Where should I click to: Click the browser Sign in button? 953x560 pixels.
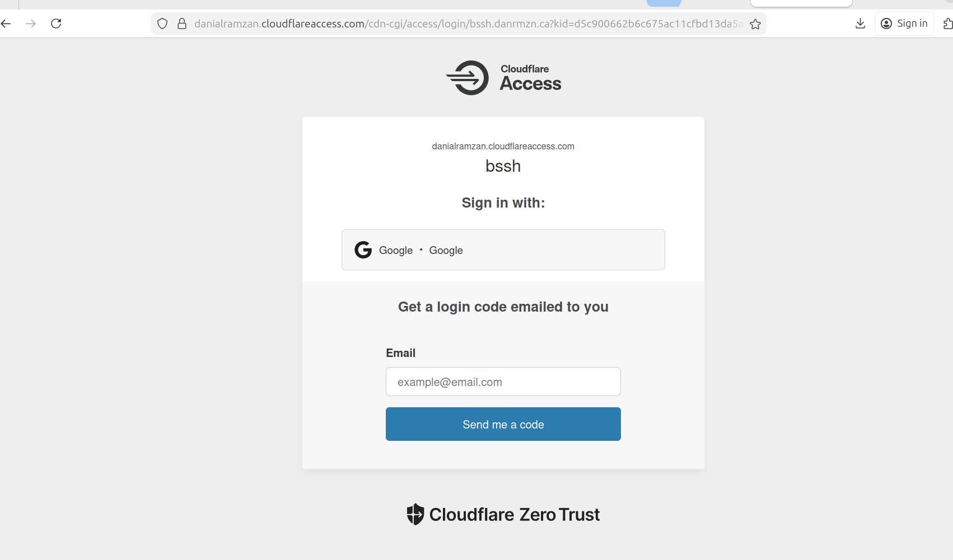(904, 23)
